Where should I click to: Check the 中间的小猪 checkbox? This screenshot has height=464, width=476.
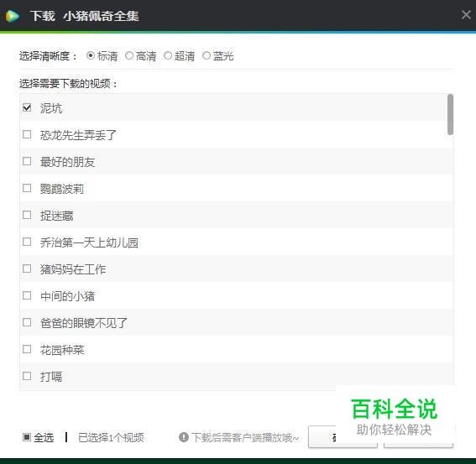[27, 295]
